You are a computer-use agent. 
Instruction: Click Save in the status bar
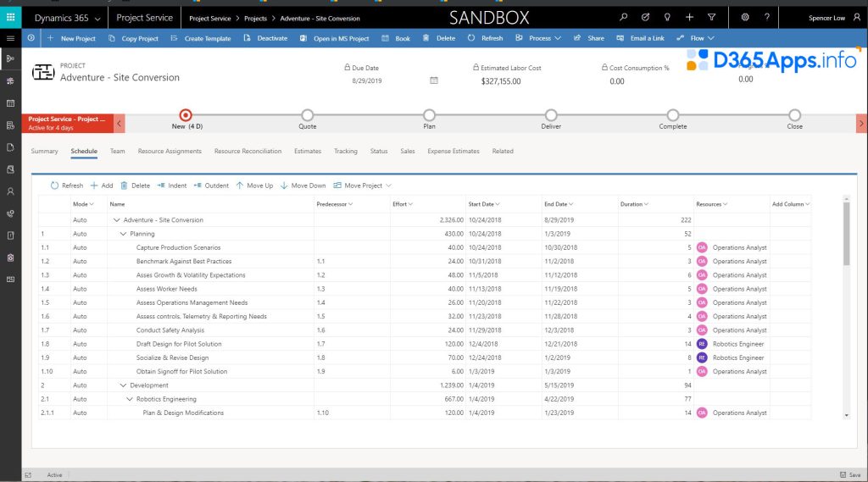850,475
